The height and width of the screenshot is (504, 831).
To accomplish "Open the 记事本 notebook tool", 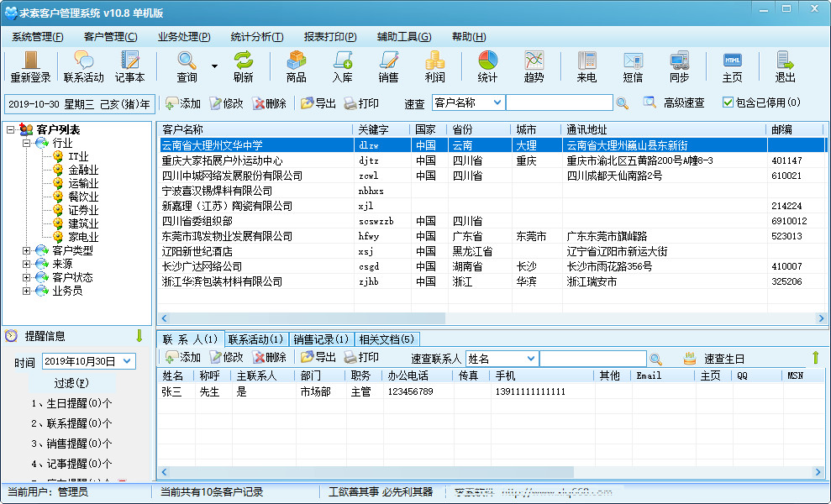I will point(129,67).
